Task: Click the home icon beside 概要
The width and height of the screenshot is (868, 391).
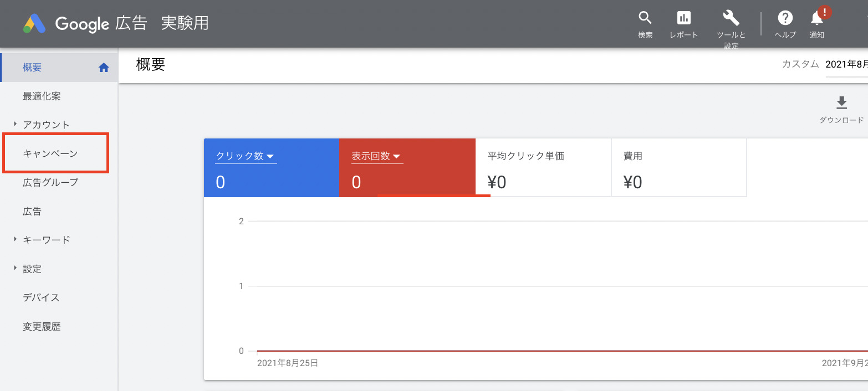Action: tap(104, 68)
